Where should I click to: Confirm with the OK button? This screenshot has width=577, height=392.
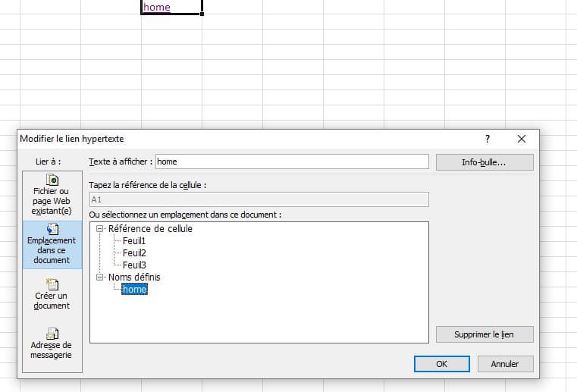(442, 364)
